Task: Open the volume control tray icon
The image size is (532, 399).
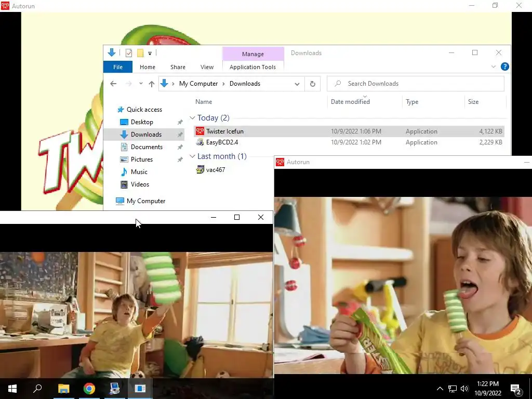Action: pos(464,389)
